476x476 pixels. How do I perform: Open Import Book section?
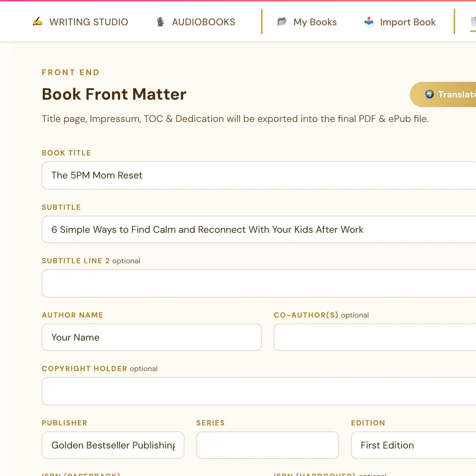click(x=400, y=22)
